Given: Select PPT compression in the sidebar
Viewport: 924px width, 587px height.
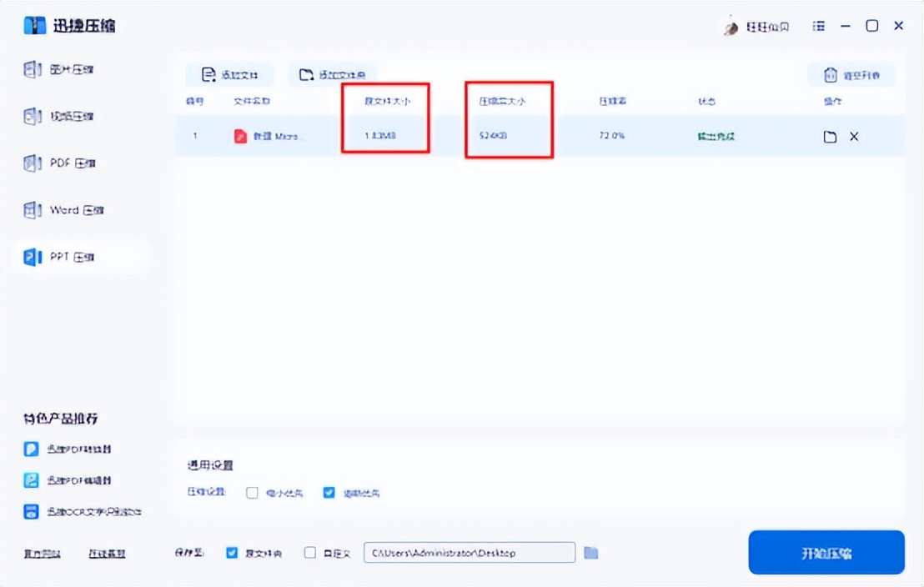Looking at the screenshot, I should [x=81, y=257].
